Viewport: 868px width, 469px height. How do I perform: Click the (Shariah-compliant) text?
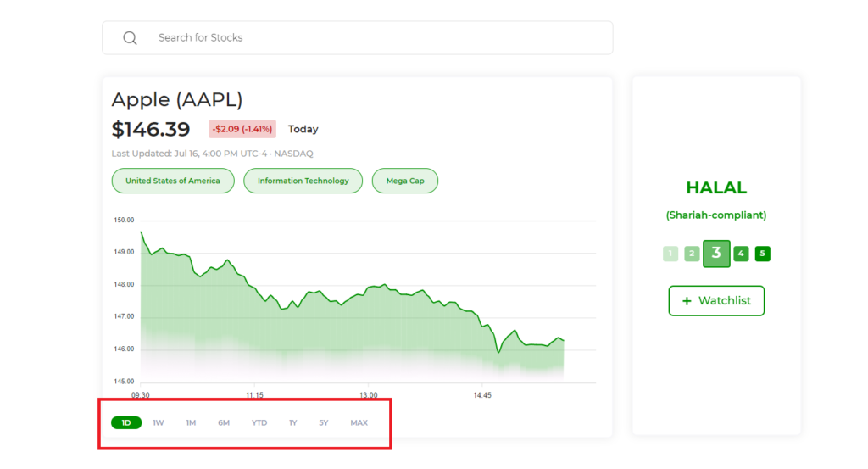pyautogui.click(x=716, y=215)
